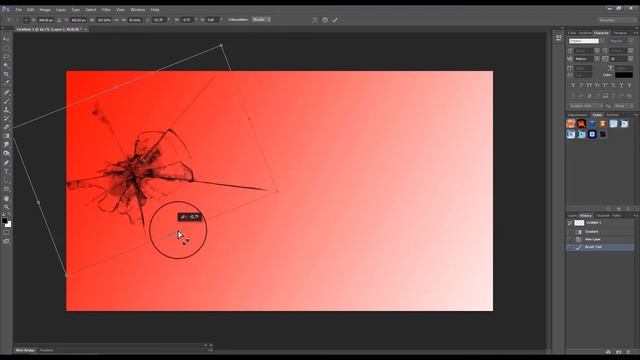
Task: Switch to the Layers tab
Action: [572, 216]
